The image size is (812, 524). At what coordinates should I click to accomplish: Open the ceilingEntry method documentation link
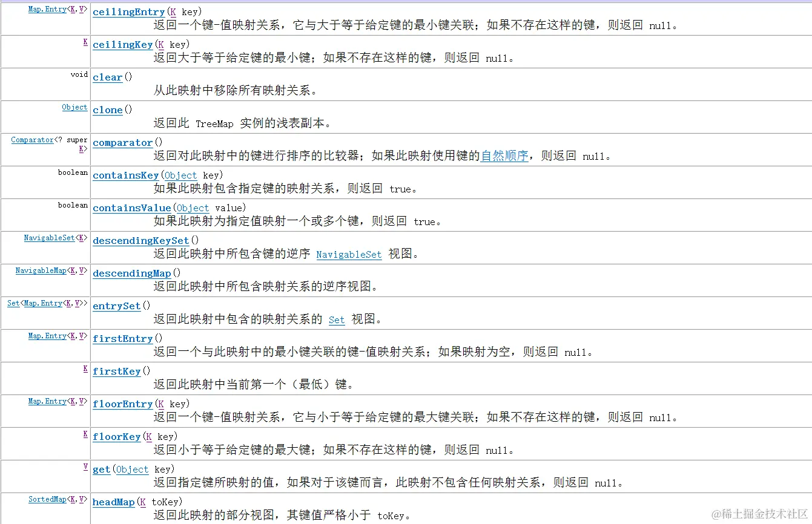pyautogui.click(x=128, y=11)
